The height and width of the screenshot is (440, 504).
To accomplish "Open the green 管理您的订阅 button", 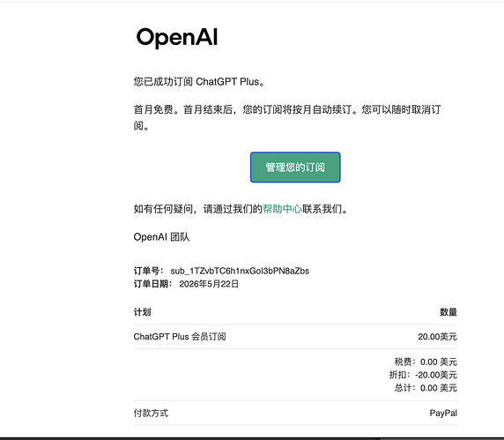I will coord(295,168).
